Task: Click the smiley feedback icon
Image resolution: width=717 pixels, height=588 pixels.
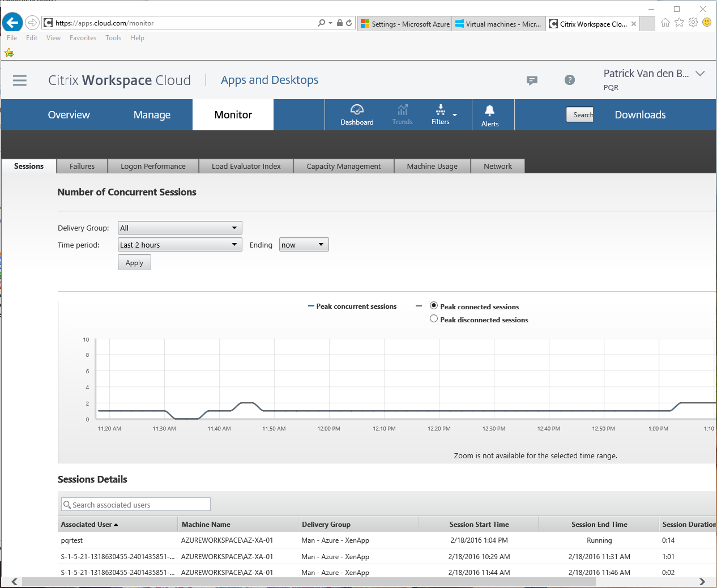Action: pos(706,22)
